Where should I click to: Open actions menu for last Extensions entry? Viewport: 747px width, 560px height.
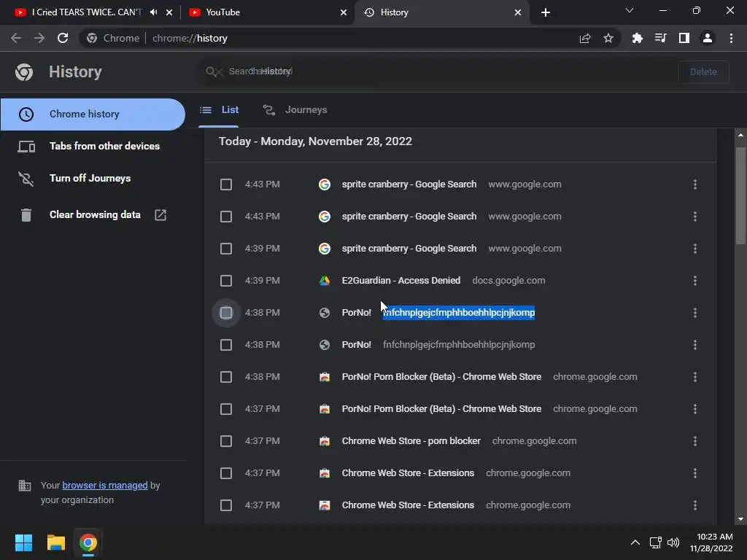pos(694,505)
